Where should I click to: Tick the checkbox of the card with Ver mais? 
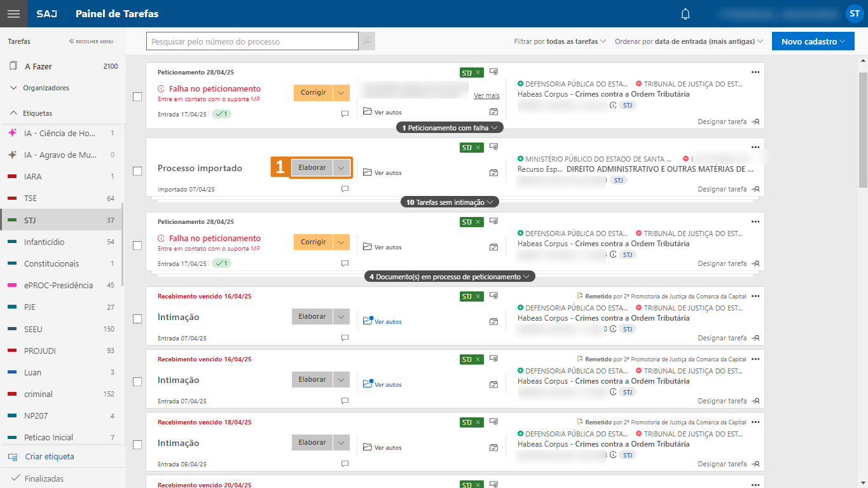click(x=137, y=97)
